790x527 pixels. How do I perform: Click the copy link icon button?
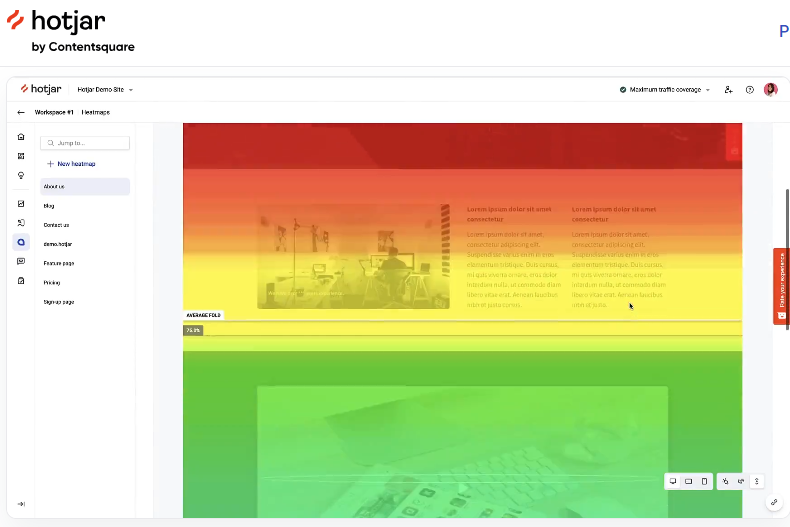773,502
